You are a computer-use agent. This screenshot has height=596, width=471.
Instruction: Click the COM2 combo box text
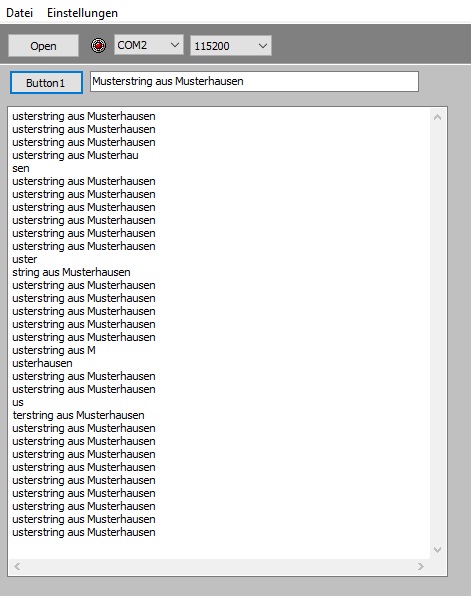132,45
